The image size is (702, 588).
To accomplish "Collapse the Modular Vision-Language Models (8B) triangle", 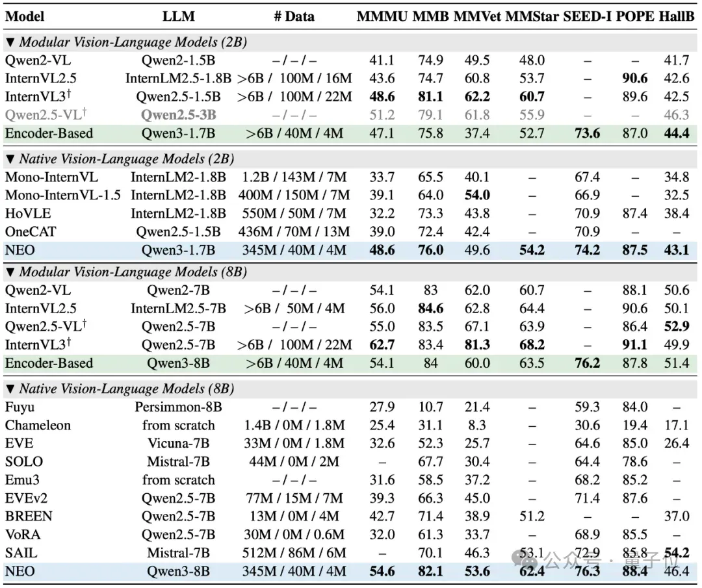I will pos(11,272).
